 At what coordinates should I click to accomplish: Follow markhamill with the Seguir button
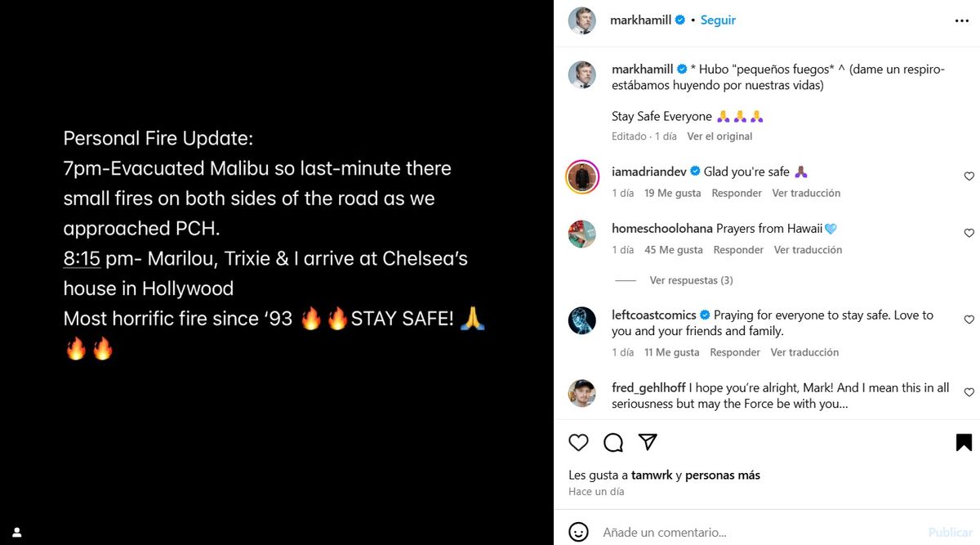718,20
